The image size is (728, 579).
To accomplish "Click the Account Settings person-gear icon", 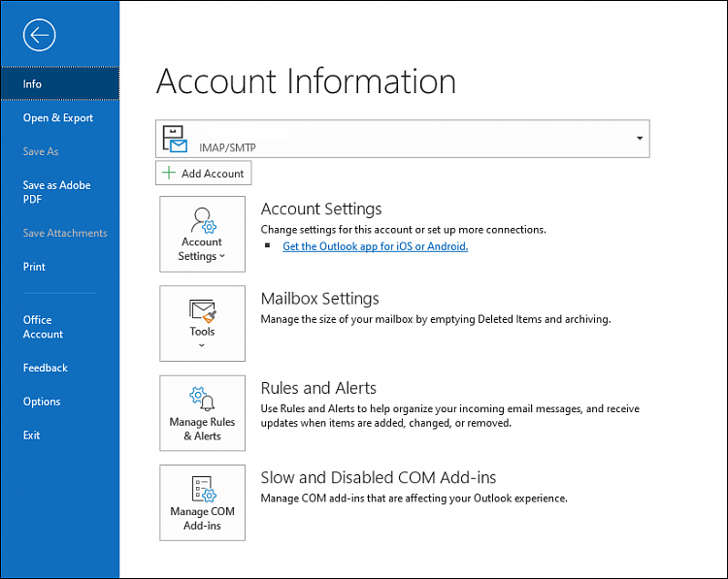I will point(203,220).
